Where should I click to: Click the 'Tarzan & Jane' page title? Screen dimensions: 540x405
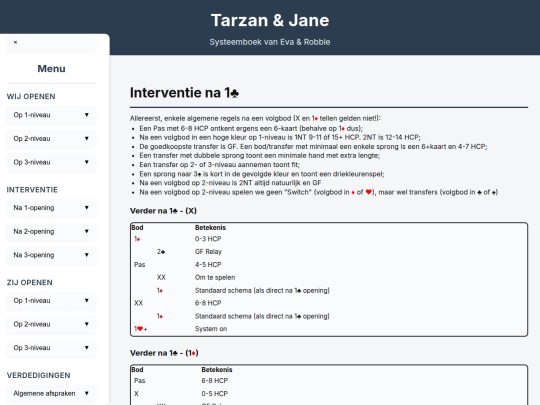(270, 20)
